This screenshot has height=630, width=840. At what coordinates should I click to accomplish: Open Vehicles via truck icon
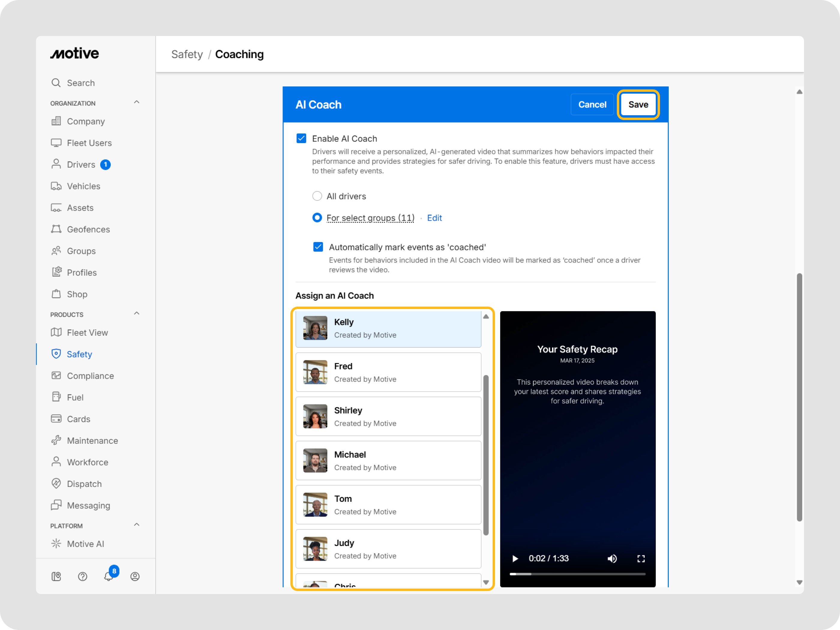[56, 186]
